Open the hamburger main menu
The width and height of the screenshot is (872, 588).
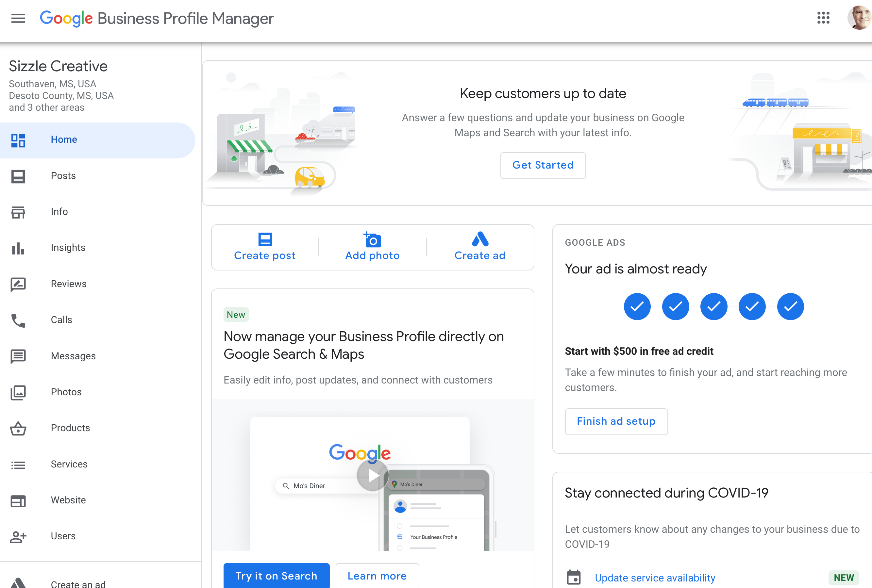coord(18,18)
